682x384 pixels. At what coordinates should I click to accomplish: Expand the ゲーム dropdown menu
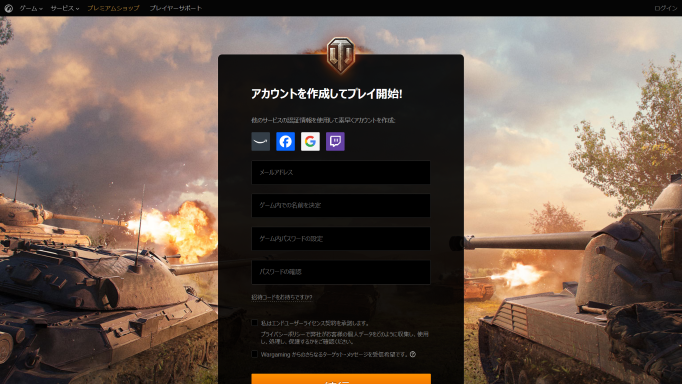(x=30, y=8)
